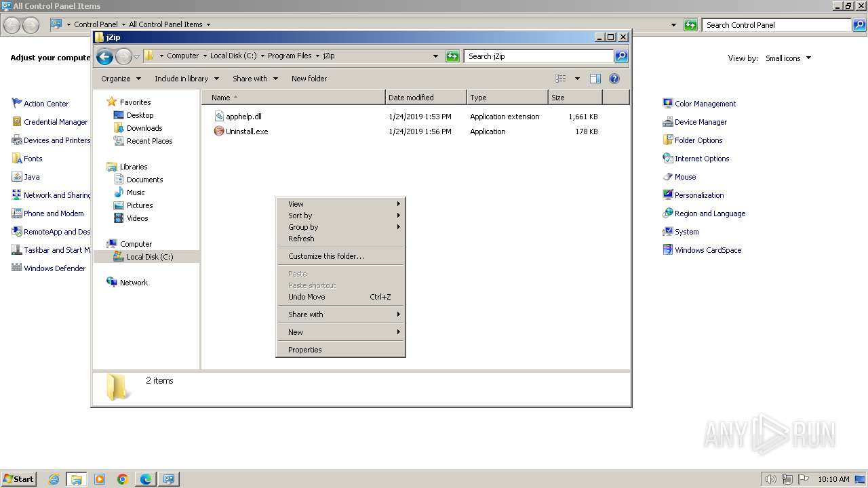Select Downloads under Favorites
This screenshot has width=868, height=488.
point(144,128)
